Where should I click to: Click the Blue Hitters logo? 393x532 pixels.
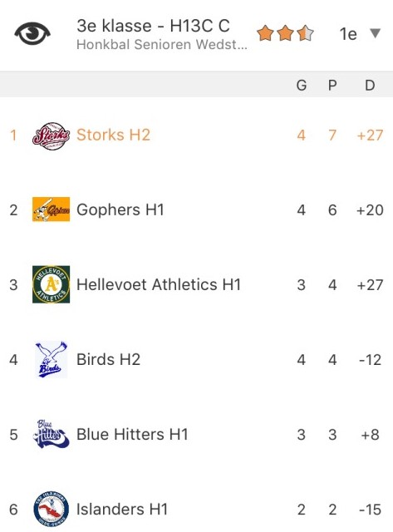click(52, 434)
